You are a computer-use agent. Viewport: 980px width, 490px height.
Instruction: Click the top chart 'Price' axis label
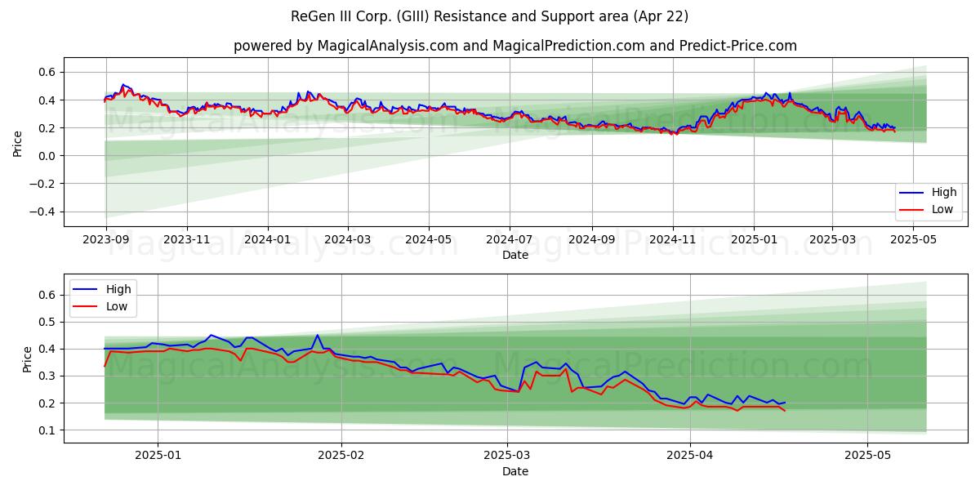point(18,145)
